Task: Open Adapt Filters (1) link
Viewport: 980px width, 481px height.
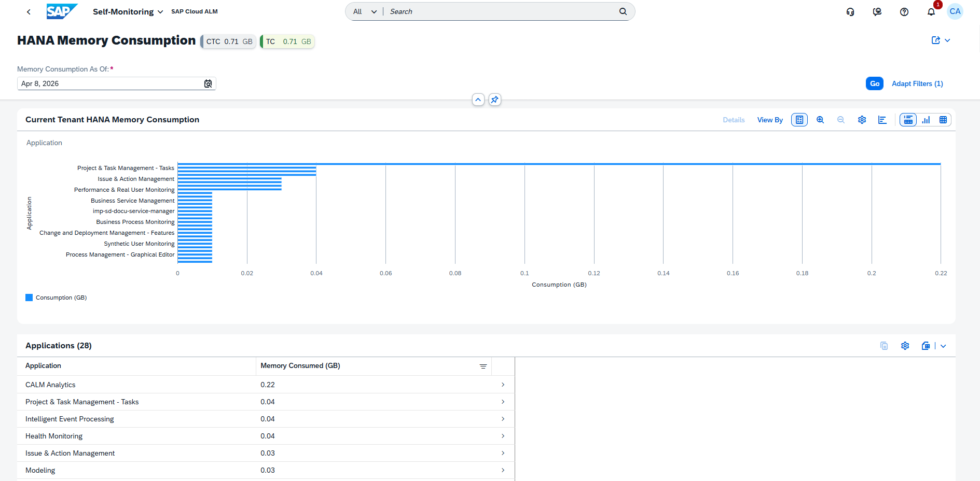Action: pos(917,83)
